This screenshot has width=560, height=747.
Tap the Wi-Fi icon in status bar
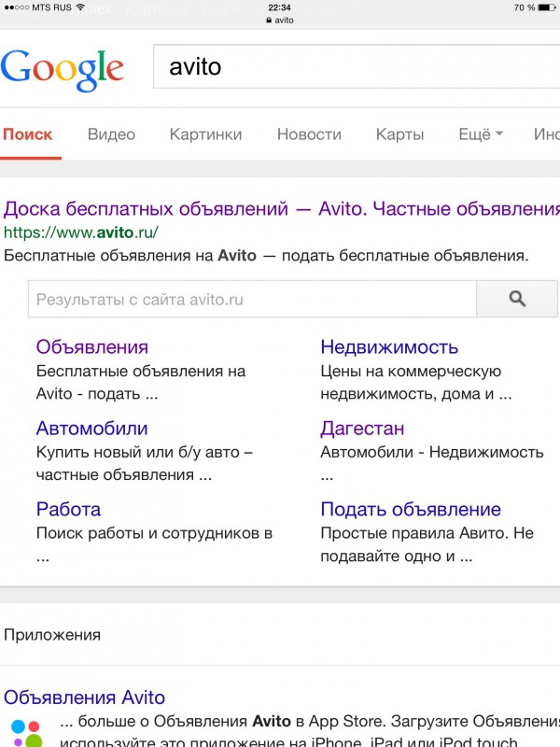pyautogui.click(x=80, y=7)
